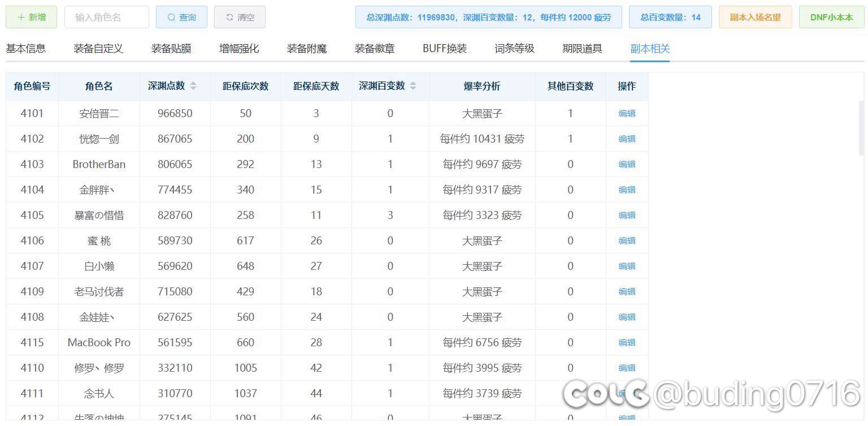The image size is (868, 426).
Task: Click pity count 1005 cell
Action: click(245, 368)
